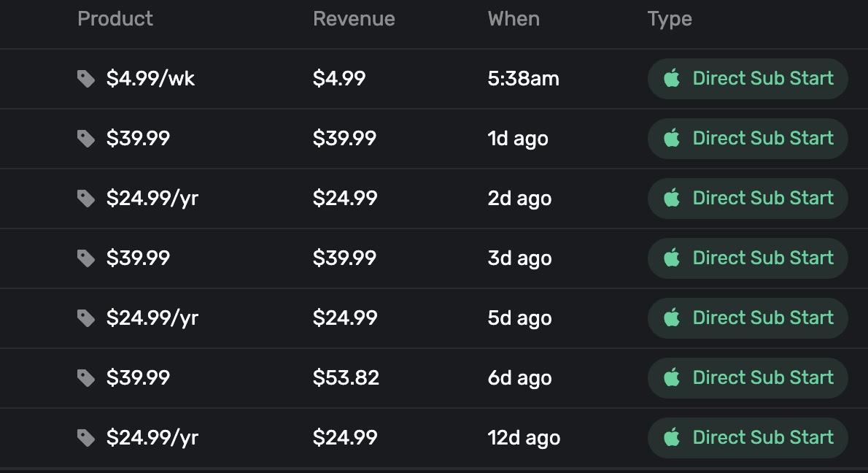This screenshot has height=473, width=868.
Task: Sort by the Type column header
Action: coord(670,19)
